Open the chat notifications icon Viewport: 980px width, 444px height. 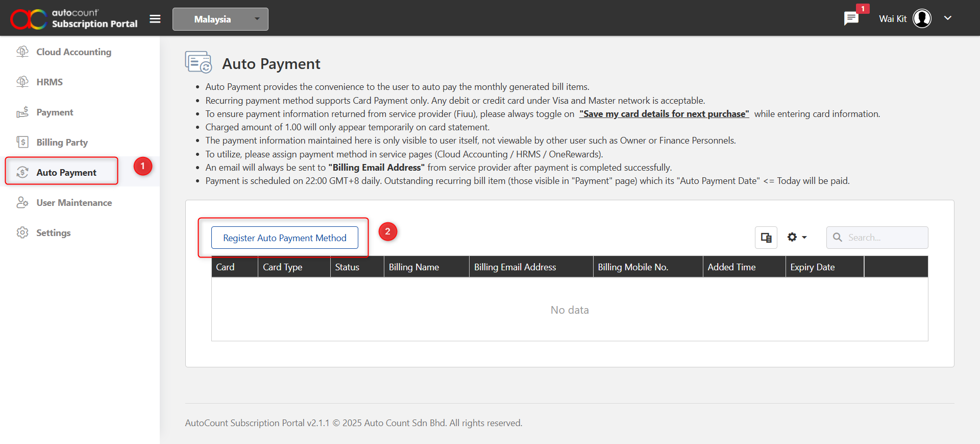coord(851,19)
